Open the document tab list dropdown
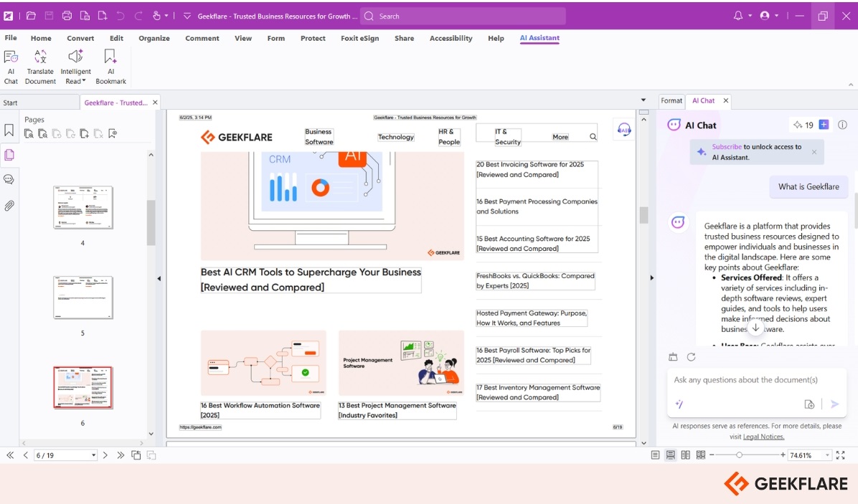This screenshot has width=858, height=504. pos(643,100)
